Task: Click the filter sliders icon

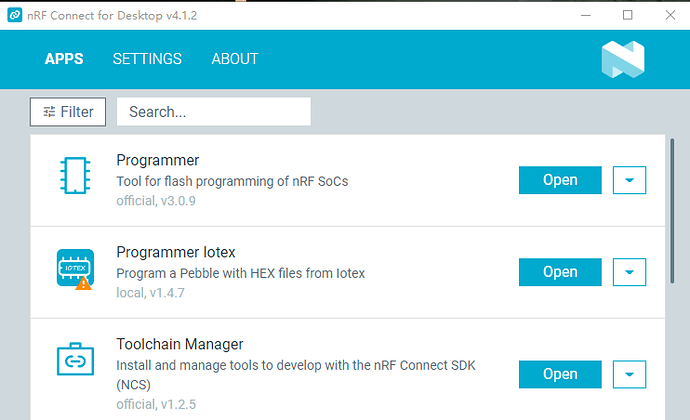Action: tap(49, 112)
